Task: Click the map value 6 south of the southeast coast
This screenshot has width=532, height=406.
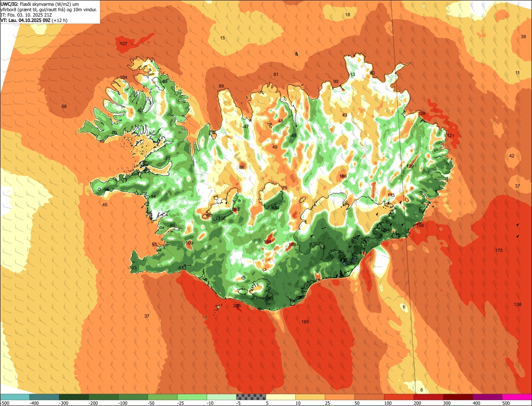Action: pos(404,307)
